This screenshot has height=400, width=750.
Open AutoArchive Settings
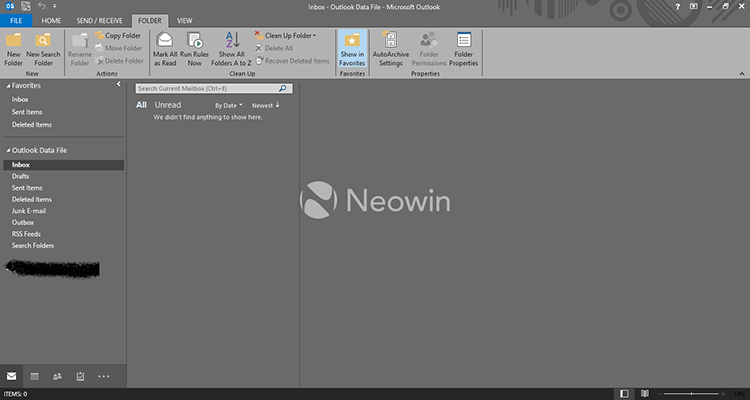[x=391, y=49]
